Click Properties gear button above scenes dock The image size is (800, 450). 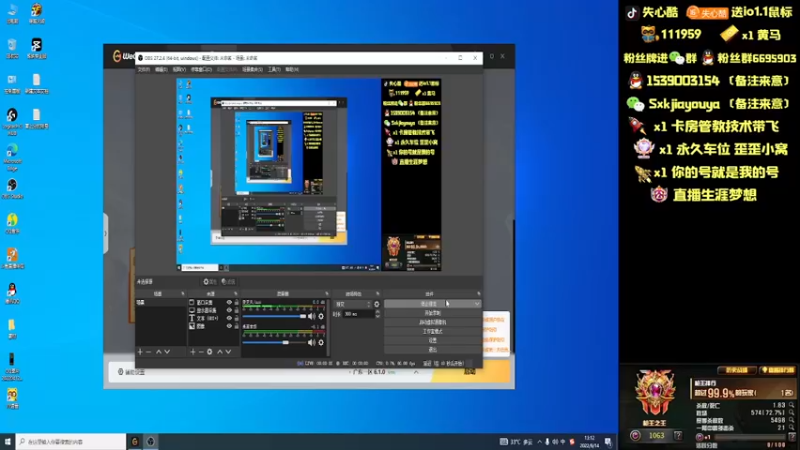tap(210, 282)
